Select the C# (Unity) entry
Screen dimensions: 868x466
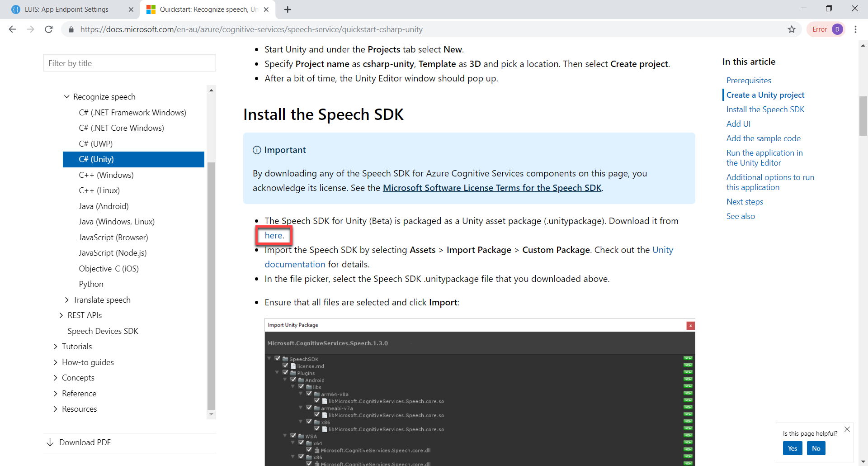tap(133, 159)
